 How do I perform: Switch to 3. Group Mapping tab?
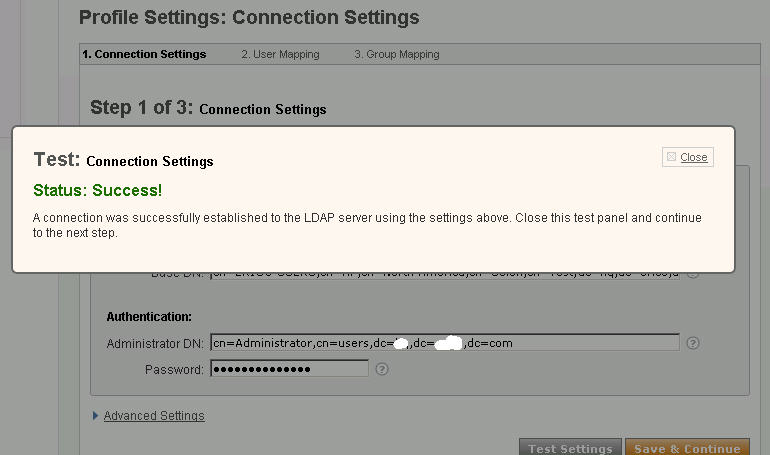pyautogui.click(x=397, y=54)
